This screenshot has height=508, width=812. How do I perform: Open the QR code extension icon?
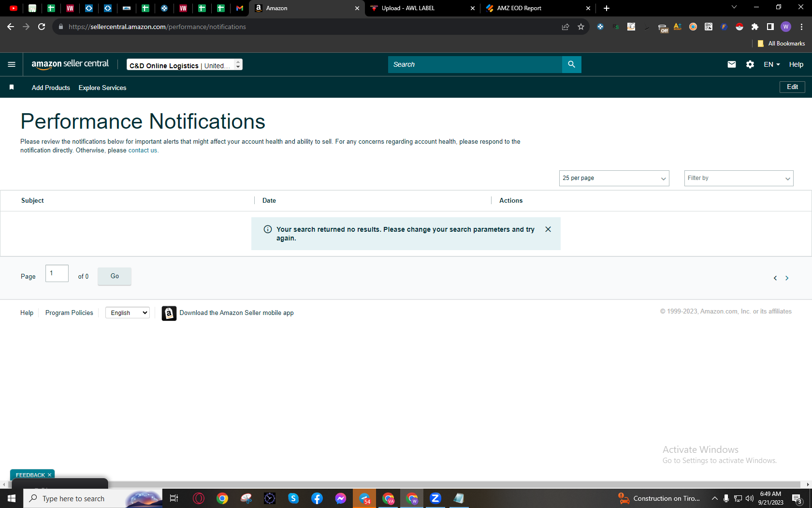[x=709, y=27]
